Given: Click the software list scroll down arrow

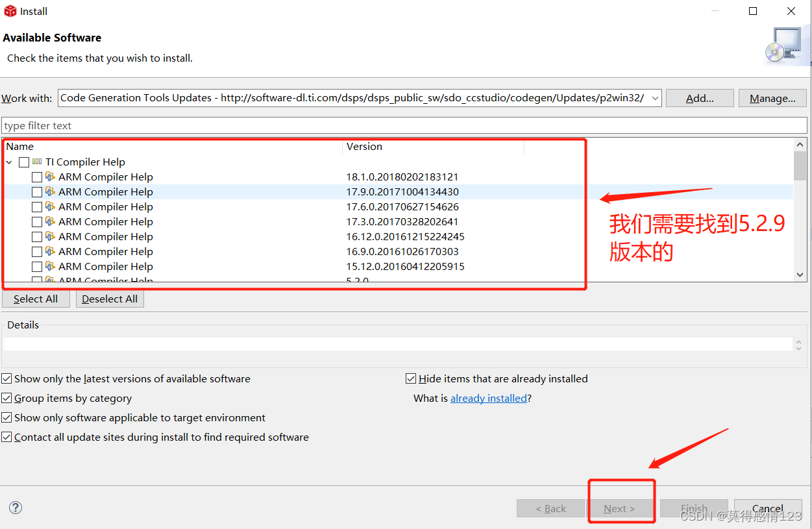Looking at the screenshot, I should tap(800, 275).
